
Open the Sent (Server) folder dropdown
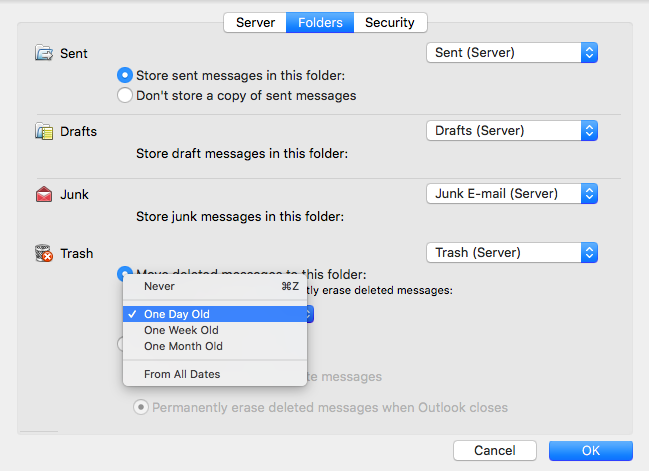511,52
